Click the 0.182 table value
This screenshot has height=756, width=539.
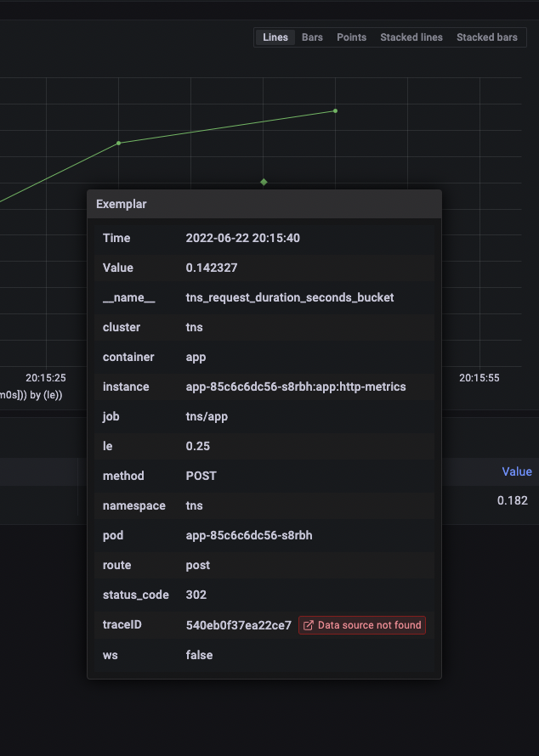(512, 500)
